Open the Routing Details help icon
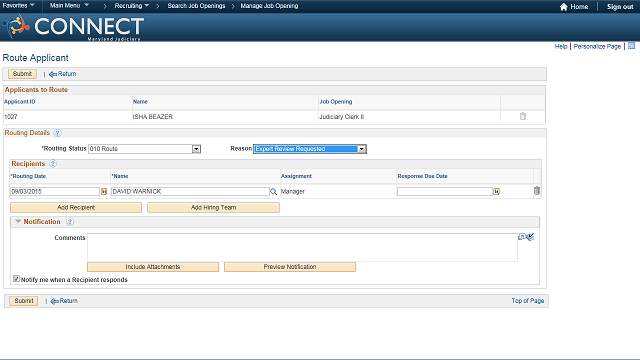The height and width of the screenshot is (360, 640). (x=58, y=133)
